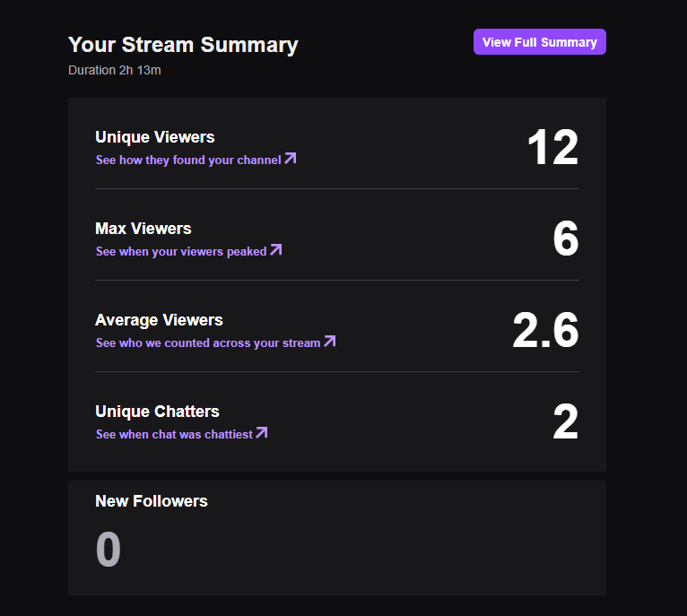Select the Max Viewers heading
Viewport: 687px width, 616px height.
(143, 229)
